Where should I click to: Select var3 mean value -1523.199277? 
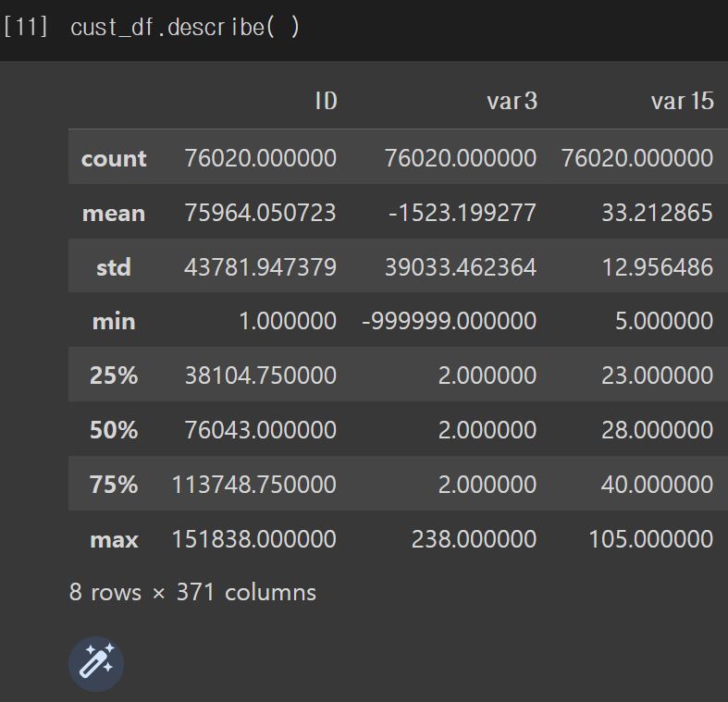463,213
